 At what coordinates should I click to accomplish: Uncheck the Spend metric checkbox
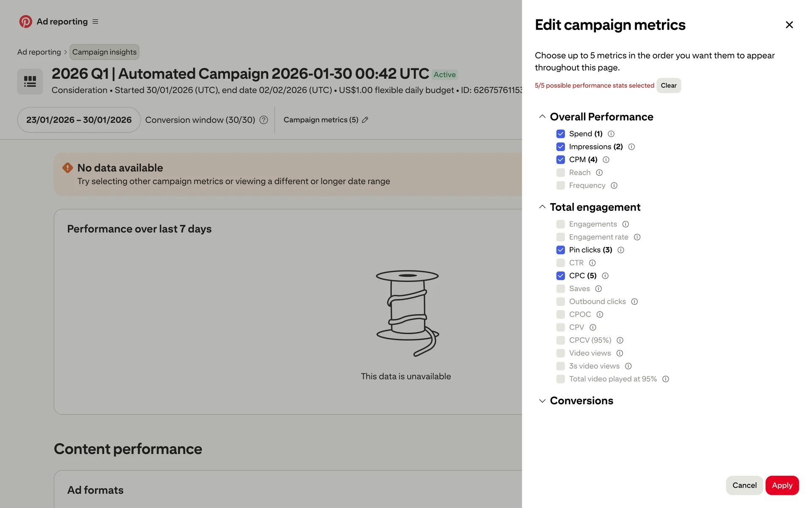point(560,134)
